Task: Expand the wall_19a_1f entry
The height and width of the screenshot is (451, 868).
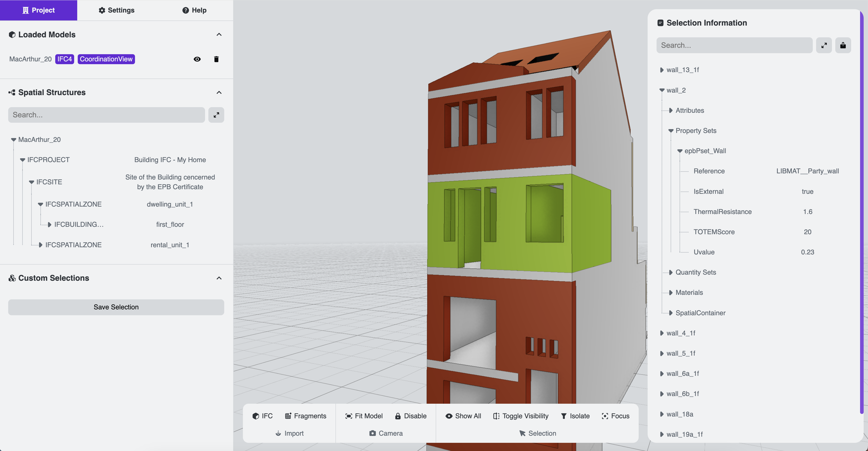Action: click(662, 434)
